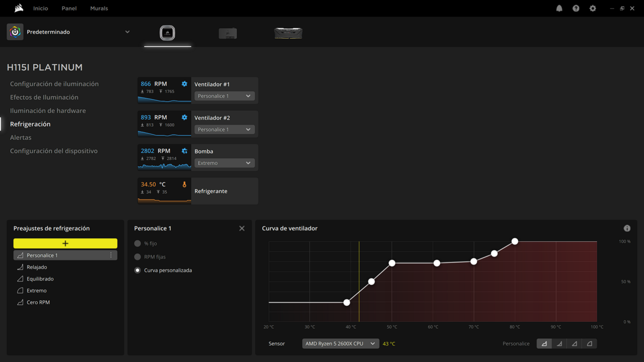Click the curve icon next to Equilibrado
The width and height of the screenshot is (644, 362).
[20, 279]
